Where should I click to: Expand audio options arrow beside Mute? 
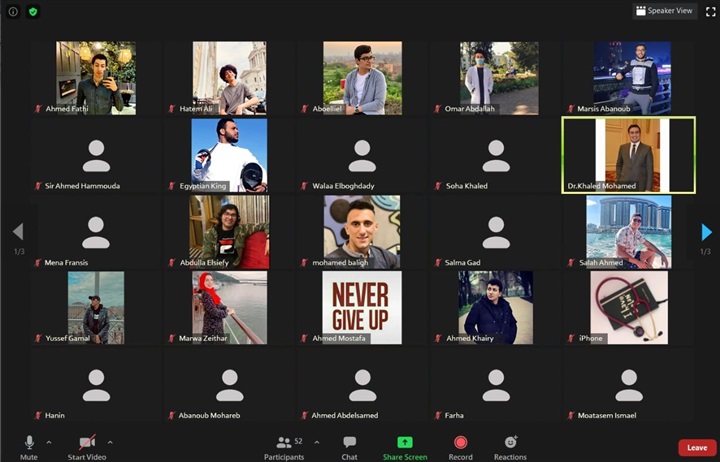coord(51,441)
